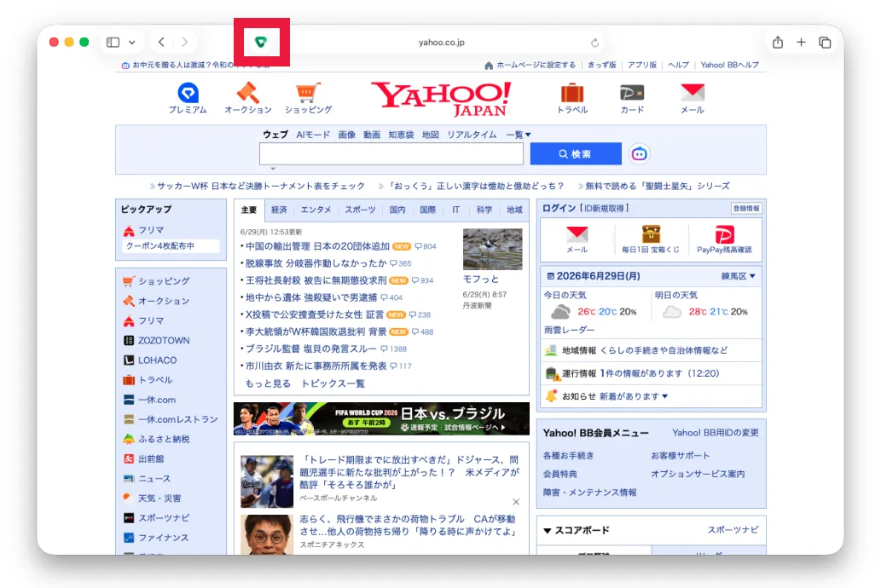Expand the search suggestion arrow below search box

[x=273, y=169]
